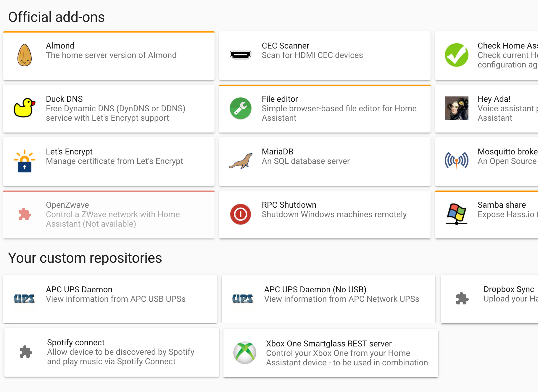Click the Mosquitto broker antenna icon
This screenshot has width=538, height=392.
point(457,161)
